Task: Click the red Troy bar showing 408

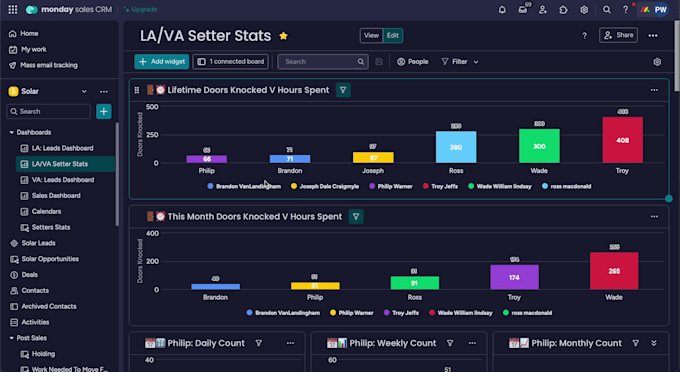Action: 622,140
